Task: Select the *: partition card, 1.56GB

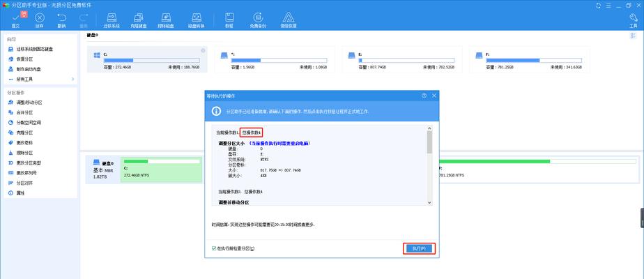Action: (275, 59)
